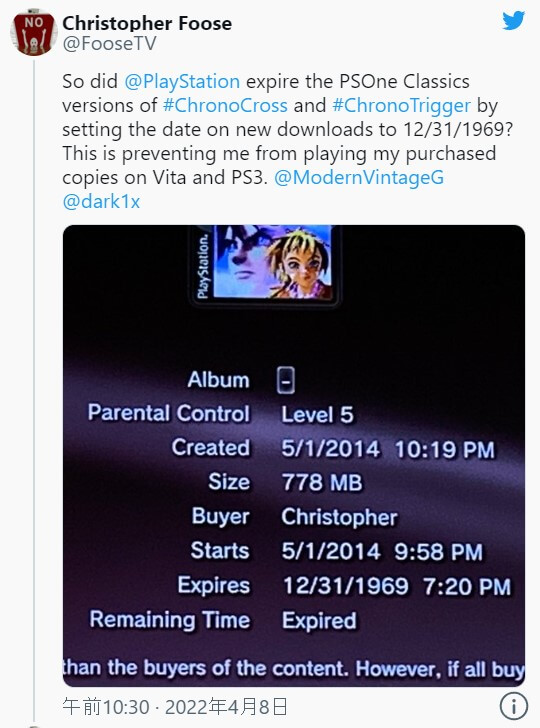Open Christopher Foose's profile avatar

pos(34,34)
